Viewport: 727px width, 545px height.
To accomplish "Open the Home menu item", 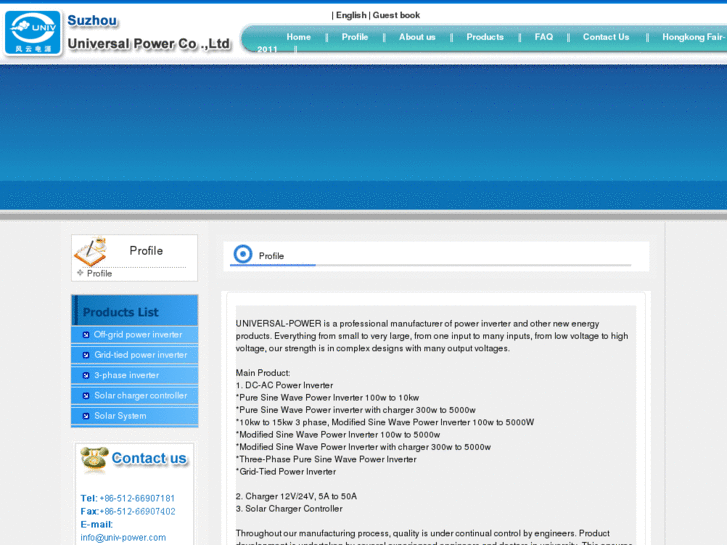I will coord(298,37).
